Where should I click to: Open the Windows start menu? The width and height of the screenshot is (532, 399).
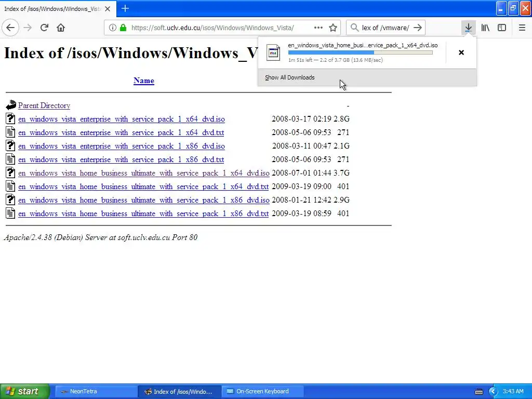click(x=25, y=391)
